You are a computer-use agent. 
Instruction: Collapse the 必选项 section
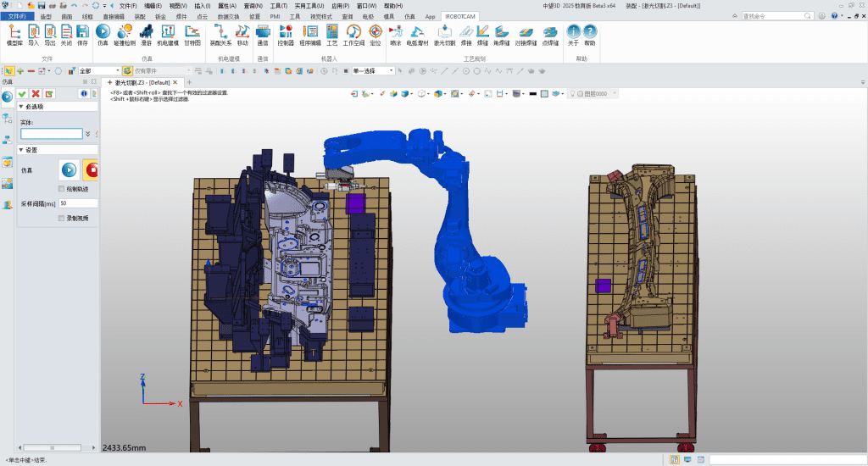(x=21, y=107)
